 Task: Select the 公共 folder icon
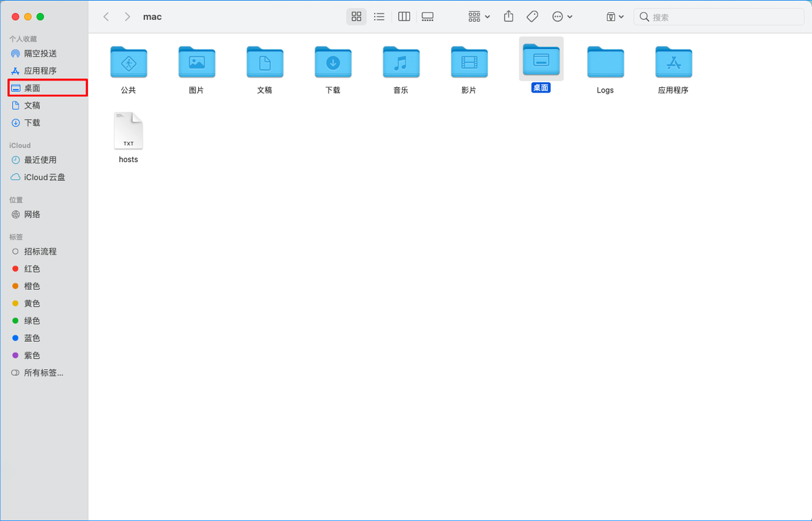pyautogui.click(x=128, y=62)
